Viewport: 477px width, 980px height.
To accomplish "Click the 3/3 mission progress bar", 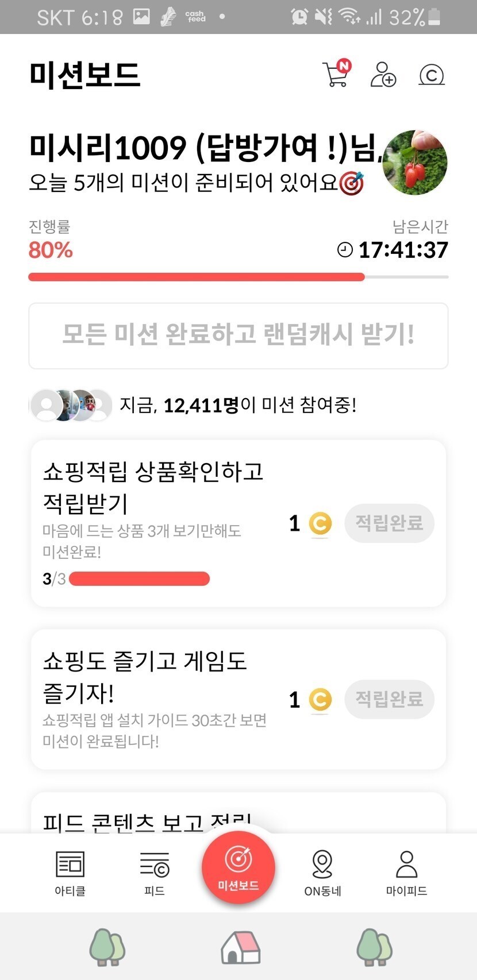I will pyautogui.click(x=139, y=578).
